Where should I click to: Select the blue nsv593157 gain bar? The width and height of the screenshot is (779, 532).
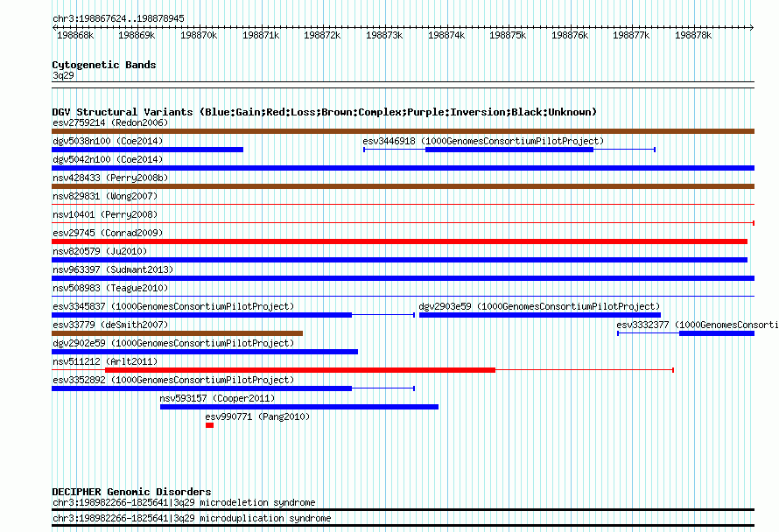click(299, 407)
